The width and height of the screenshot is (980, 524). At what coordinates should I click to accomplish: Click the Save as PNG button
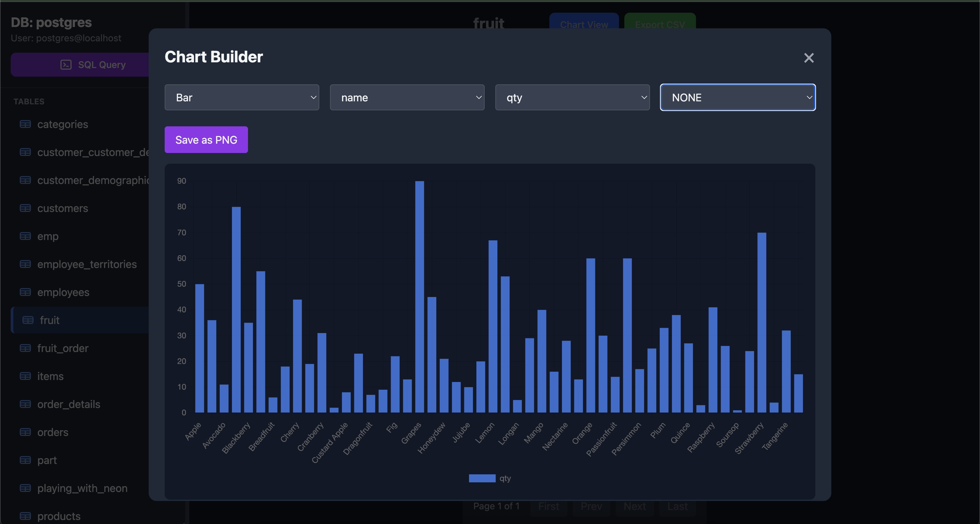coord(206,140)
